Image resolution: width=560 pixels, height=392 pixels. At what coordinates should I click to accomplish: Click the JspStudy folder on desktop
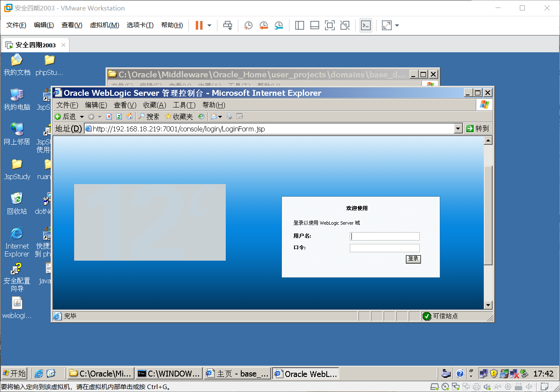(x=17, y=169)
